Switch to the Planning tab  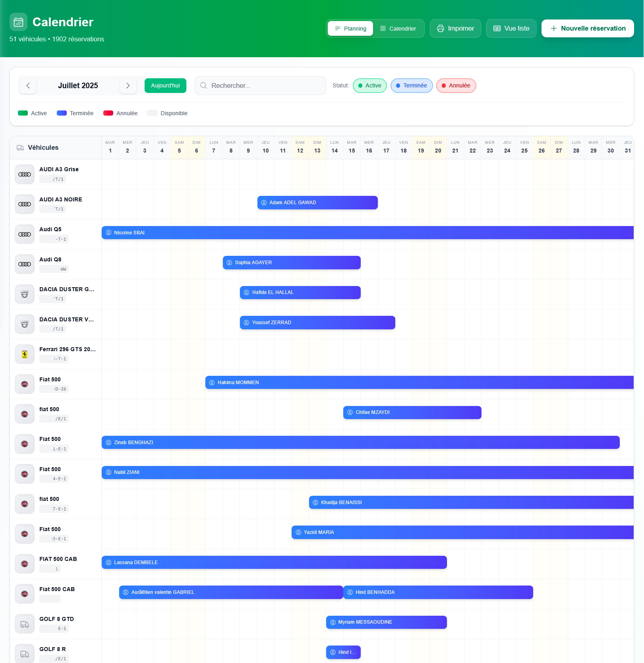(350, 28)
